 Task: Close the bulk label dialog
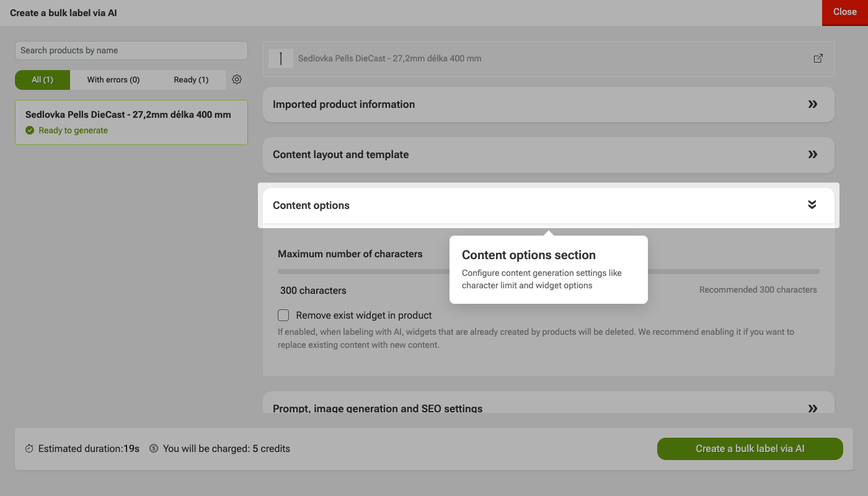845,12
